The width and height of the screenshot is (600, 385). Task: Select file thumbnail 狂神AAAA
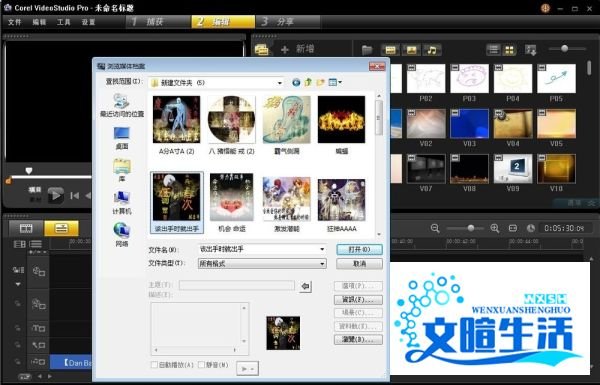coord(342,205)
